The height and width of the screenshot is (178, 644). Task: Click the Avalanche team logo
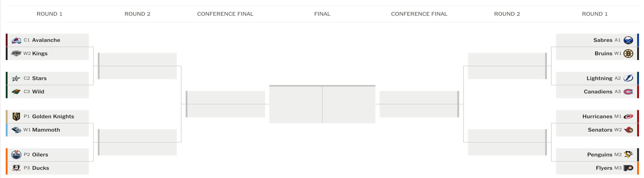click(16, 40)
